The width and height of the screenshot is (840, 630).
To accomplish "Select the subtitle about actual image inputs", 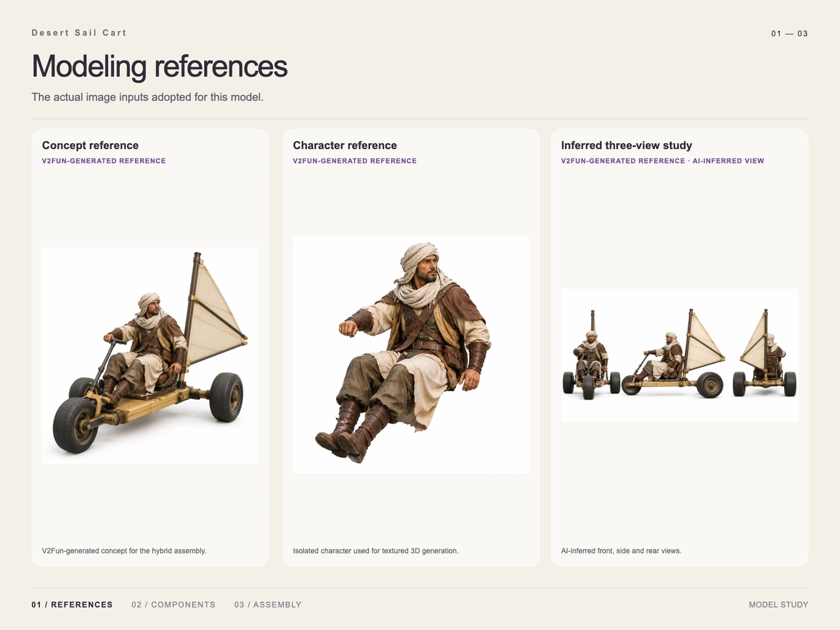I will [148, 97].
